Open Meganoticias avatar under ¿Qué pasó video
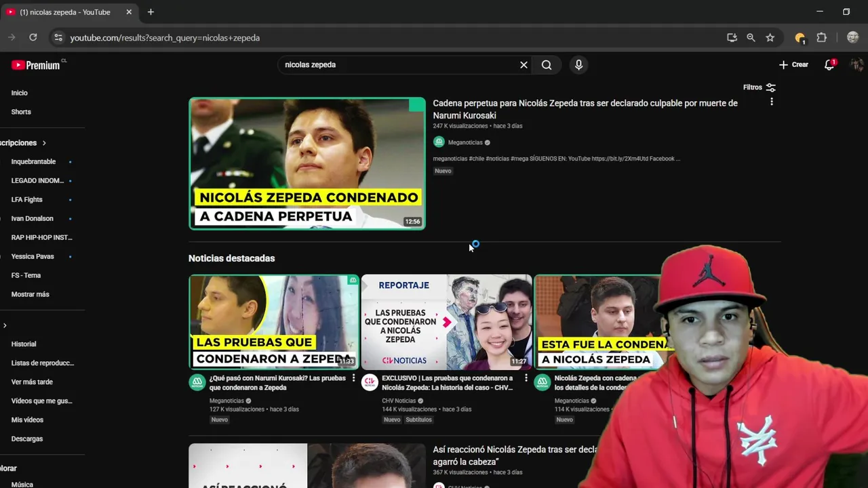The width and height of the screenshot is (868, 488). point(197,383)
